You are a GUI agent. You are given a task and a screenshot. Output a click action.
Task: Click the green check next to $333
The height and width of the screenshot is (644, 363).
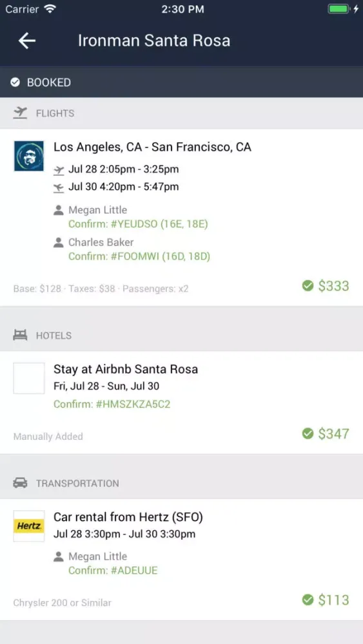[308, 285]
